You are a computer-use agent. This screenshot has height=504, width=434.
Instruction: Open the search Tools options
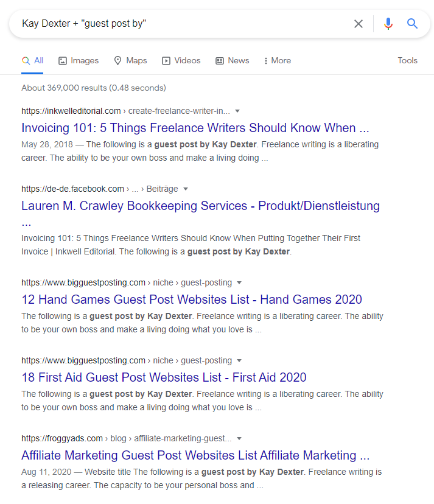coord(407,60)
